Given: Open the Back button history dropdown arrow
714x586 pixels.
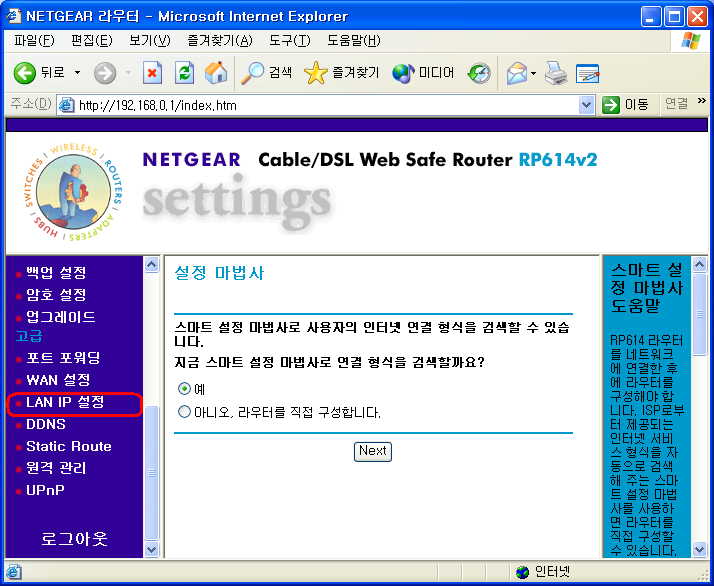Looking at the screenshot, I should coord(77,73).
